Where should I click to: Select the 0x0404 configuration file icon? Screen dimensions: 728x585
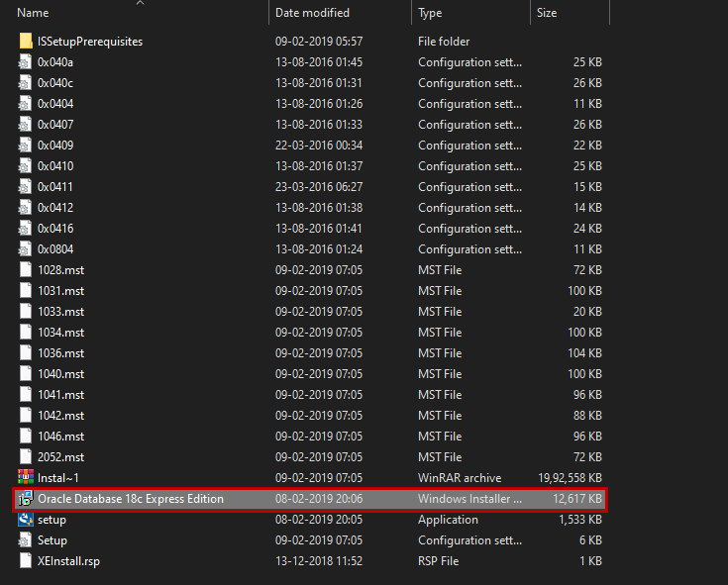pos(26,104)
